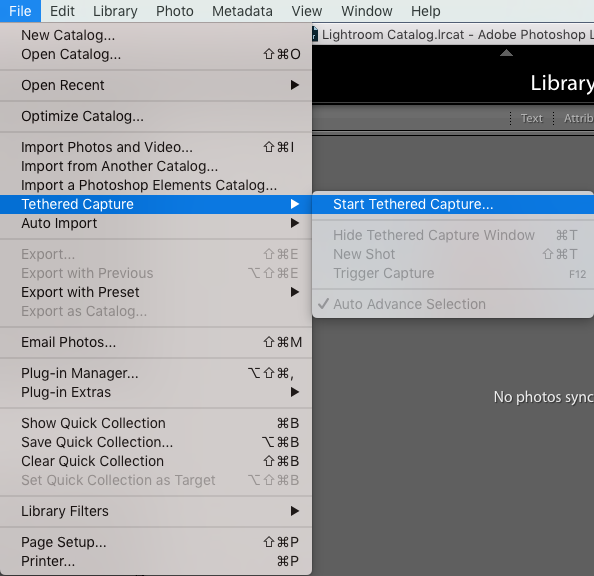Open the Help menu

(425, 11)
